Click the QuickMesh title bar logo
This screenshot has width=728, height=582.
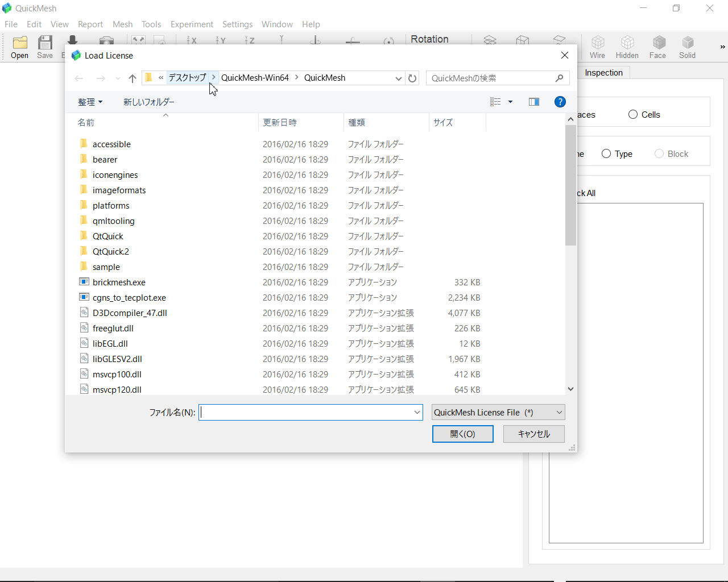point(7,9)
